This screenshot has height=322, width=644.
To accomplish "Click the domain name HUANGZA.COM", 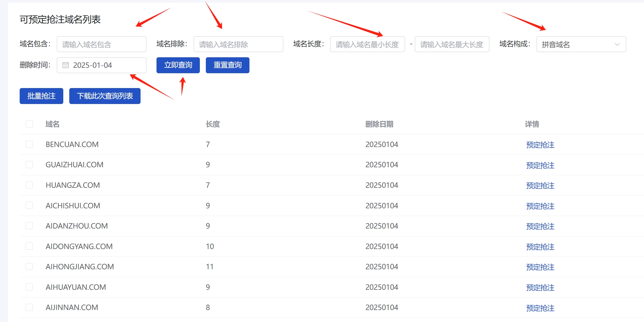I will point(73,185).
